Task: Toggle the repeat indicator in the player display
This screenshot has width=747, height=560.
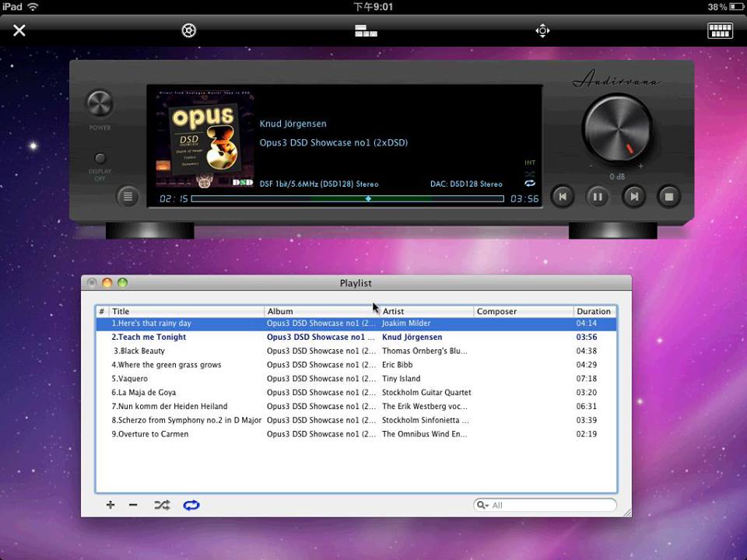Action: point(530,184)
